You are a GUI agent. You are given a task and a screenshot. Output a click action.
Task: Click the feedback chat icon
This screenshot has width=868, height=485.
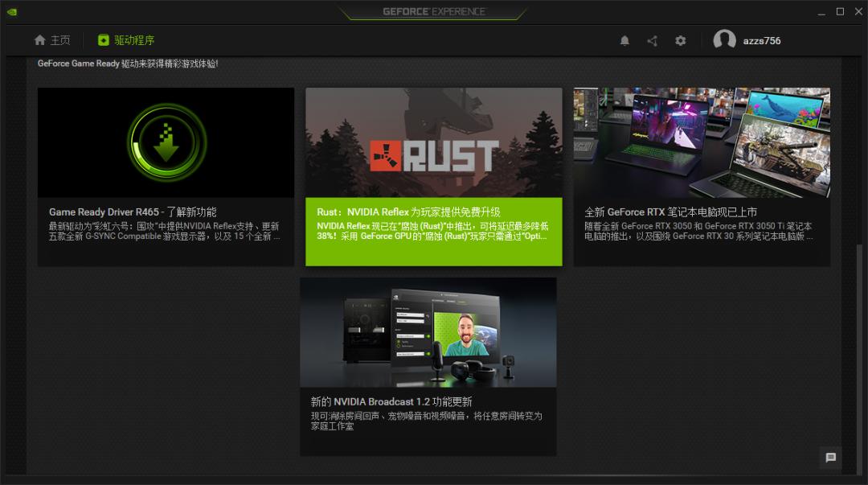click(x=830, y=458)
